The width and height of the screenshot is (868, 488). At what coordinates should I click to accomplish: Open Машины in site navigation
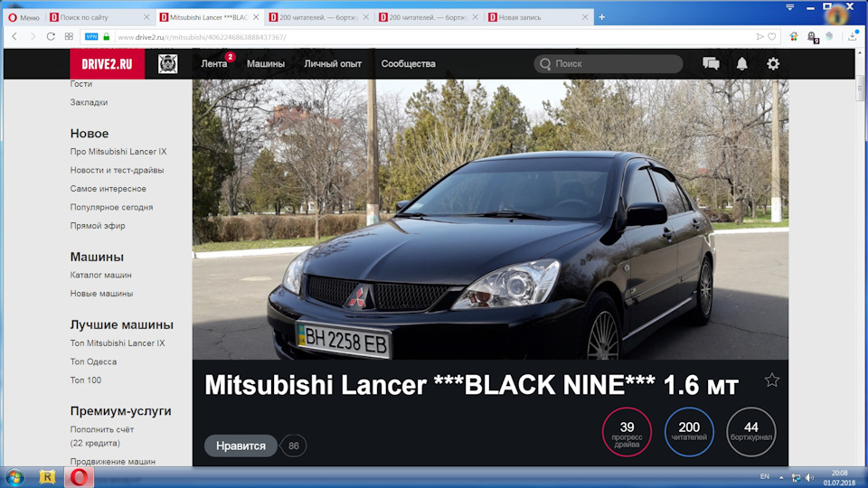point(266,63)
